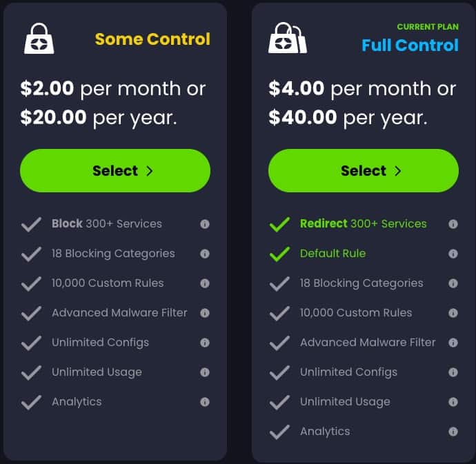Click green checkmark next to Default Rule
Screen dimensions: 476x464
[x=279, y=254]
